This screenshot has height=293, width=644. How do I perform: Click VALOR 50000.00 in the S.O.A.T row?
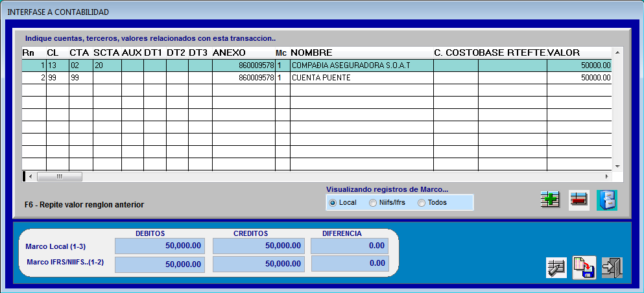(x=579, y=65)
